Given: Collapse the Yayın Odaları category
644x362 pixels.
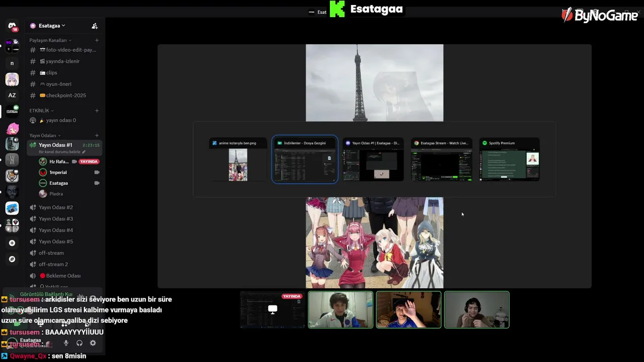Looking at the screenshot, I should click(x=45, y=135).
